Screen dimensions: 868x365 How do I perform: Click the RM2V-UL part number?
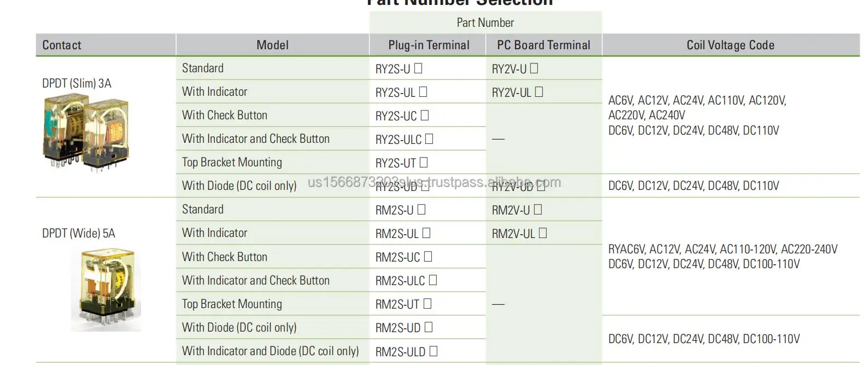[513, 234]
